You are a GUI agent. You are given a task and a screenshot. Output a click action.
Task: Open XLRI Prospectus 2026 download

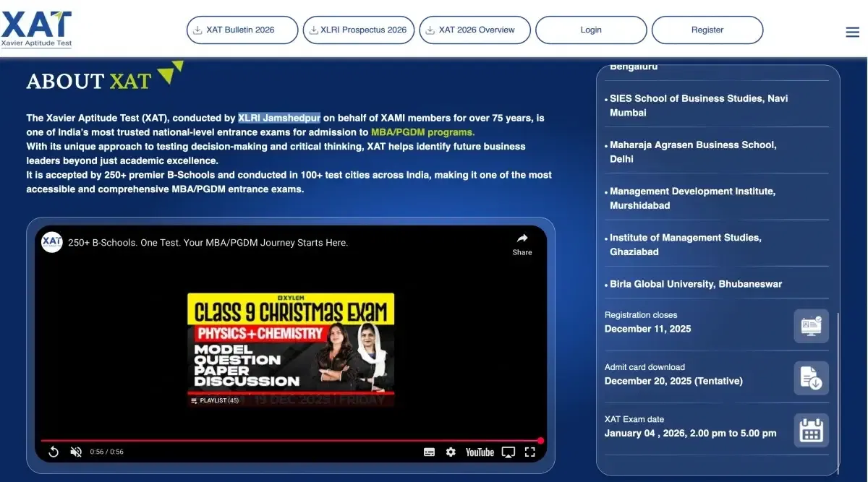click(x=359, y=30)
